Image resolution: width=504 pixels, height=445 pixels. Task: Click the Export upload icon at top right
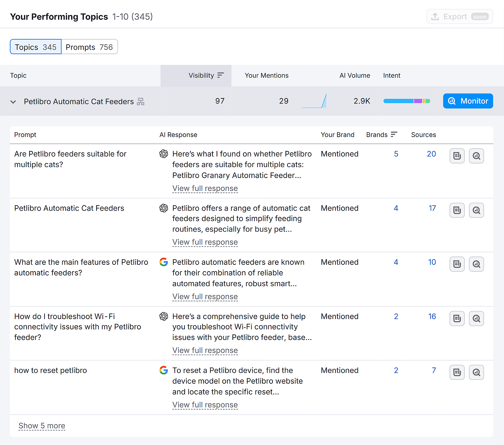[x=435, y=16]
